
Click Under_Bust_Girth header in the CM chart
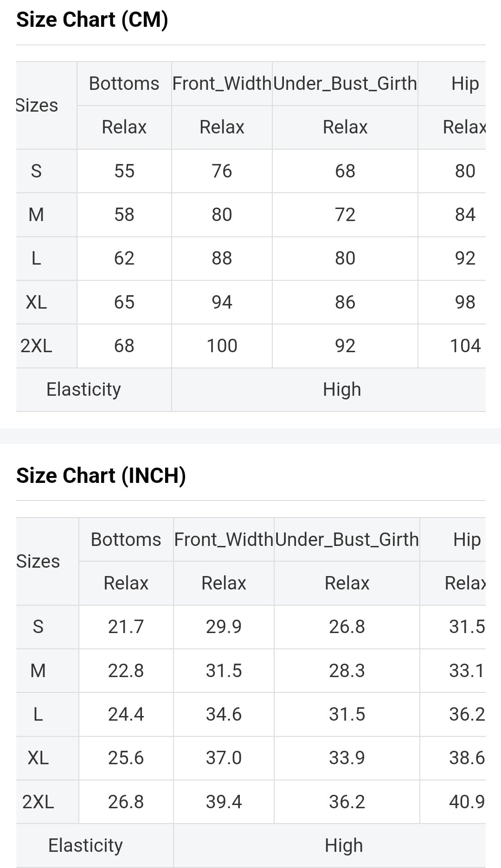point(345,84)
